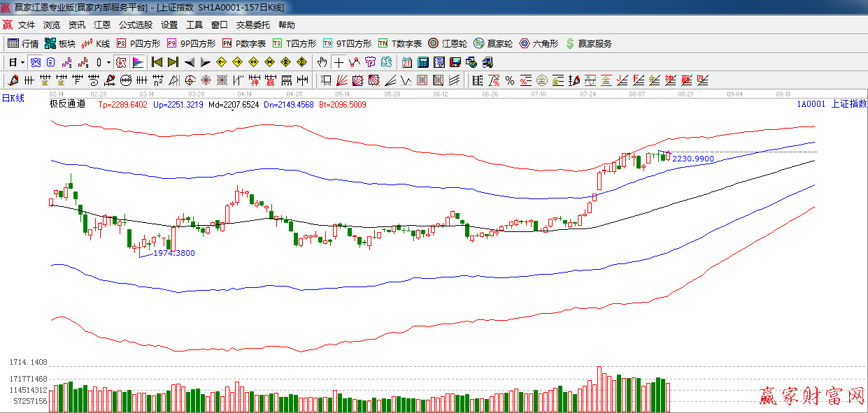The width and height of the screenshot is (868, 413).
Task: Click the 极反通道 indicator label
Action: tap(67, 104)
